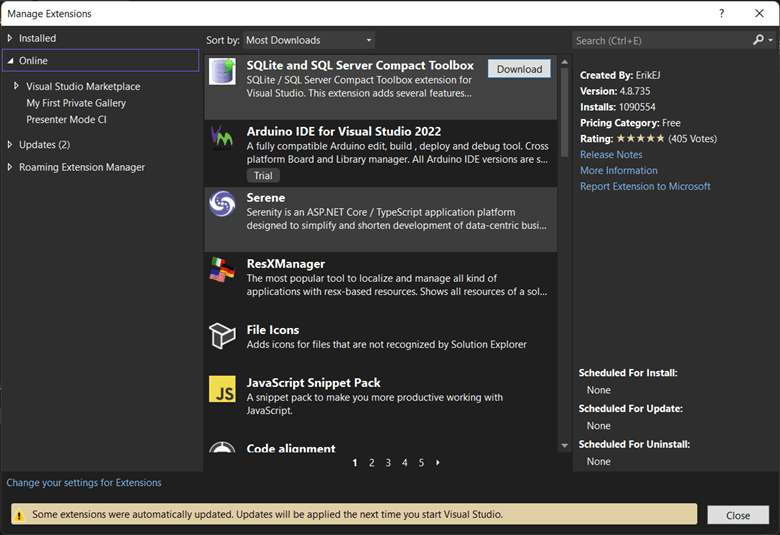The width and height of the screenshot is (780, 535).
Task: Open Change your settings for Extensions link
Action: click(84, 483)
